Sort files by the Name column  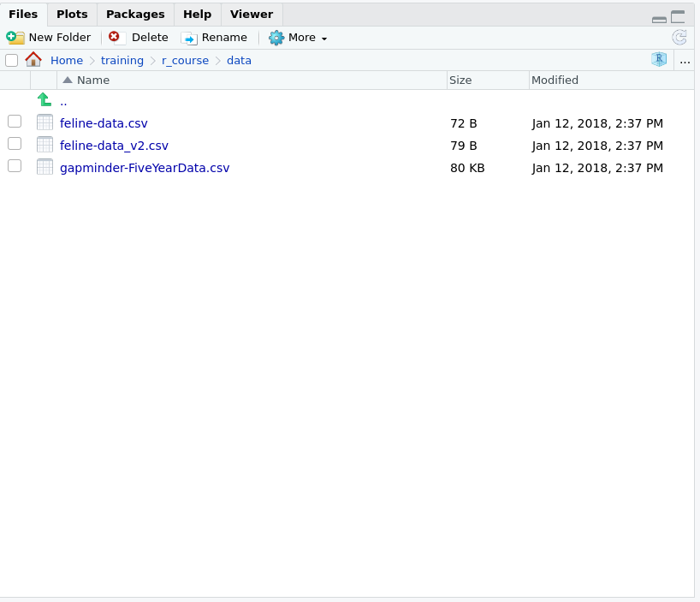click(93, 80)
